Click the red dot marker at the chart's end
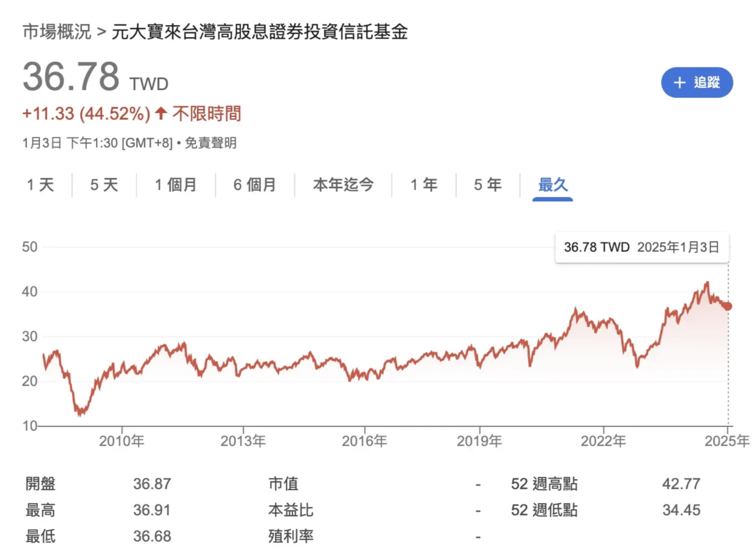The width and height of the screenshot is (756, 558). point(728,307)
